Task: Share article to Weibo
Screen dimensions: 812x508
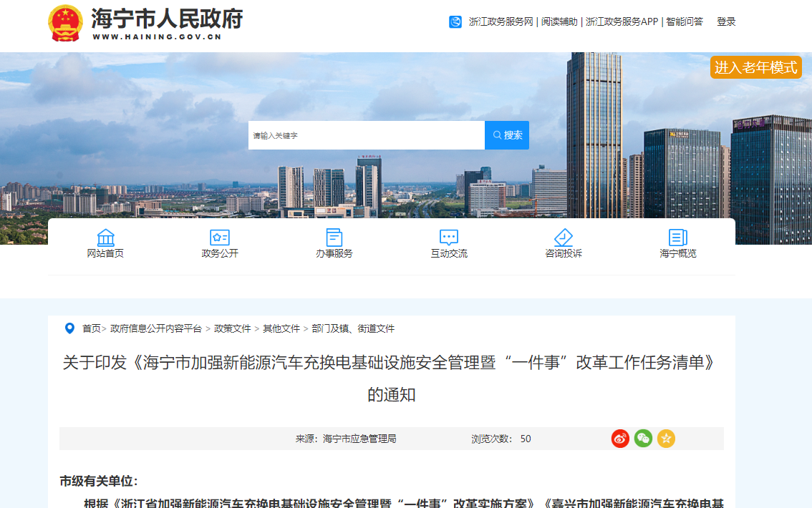Action: (x=620, y=439)
